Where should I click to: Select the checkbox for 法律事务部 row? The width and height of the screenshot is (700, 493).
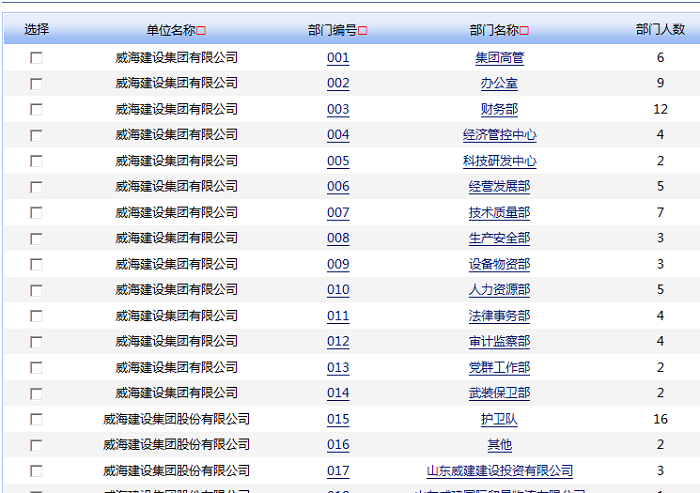tap(36, 316)
